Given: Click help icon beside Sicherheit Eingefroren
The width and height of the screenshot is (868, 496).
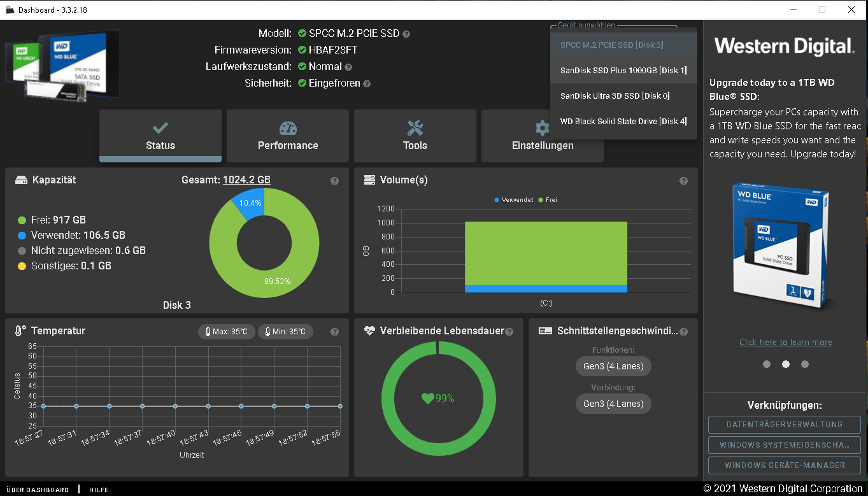Looking at the screenshot, I should [367, 83].
